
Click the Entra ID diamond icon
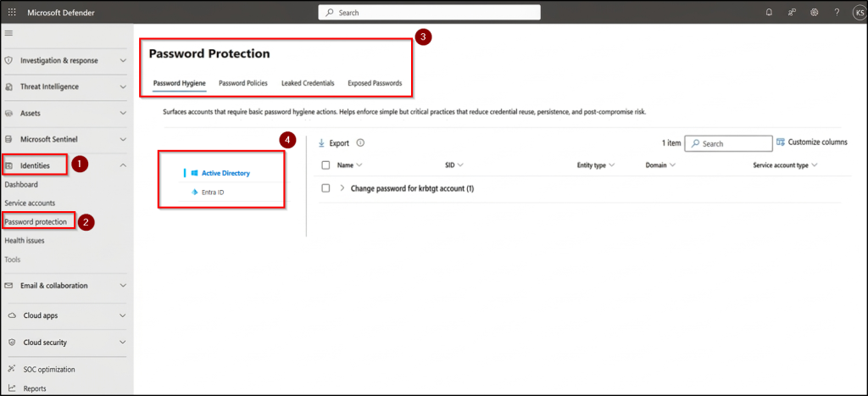pos(194,192)
